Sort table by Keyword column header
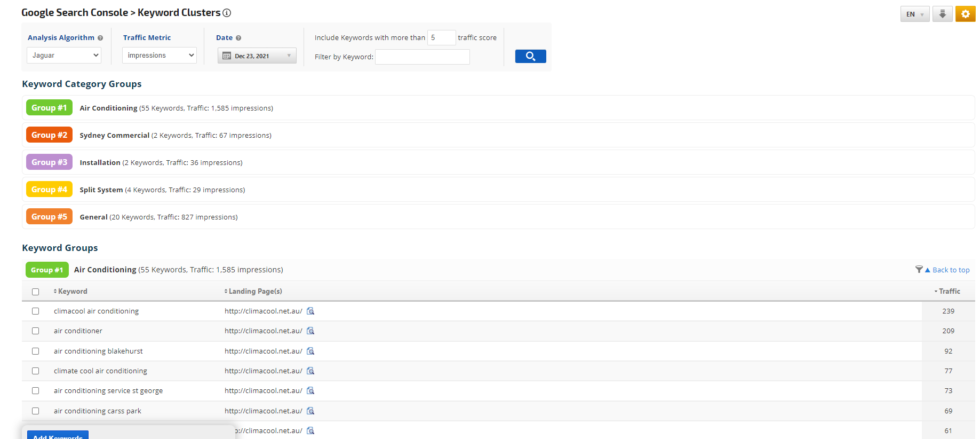 pyautogui.click(x=72, y=291)
